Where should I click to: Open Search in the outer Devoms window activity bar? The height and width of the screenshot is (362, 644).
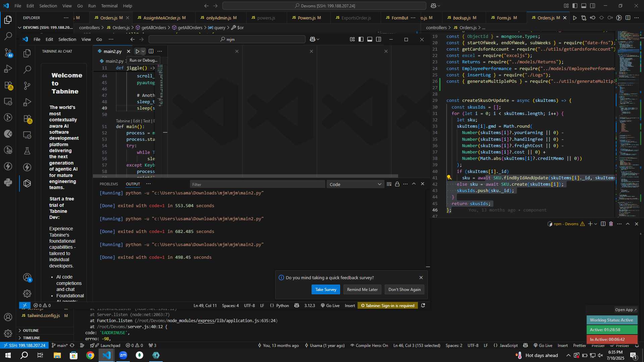click(8, 36)
